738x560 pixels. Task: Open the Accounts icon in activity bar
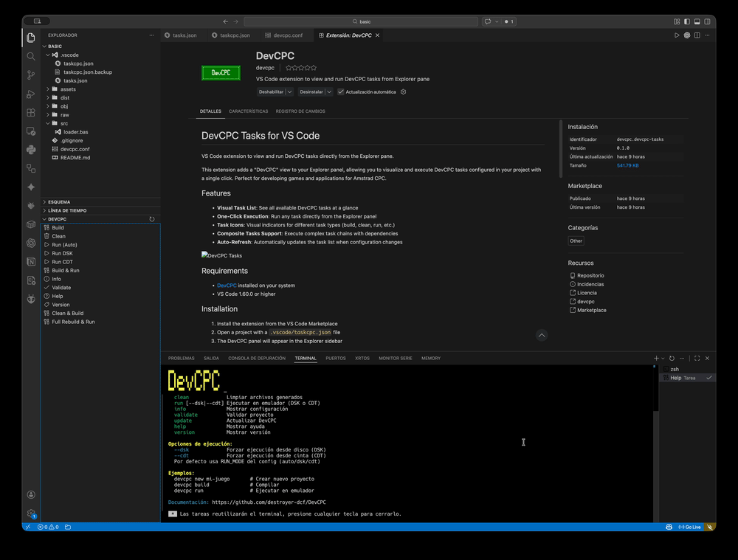[31, 494]
